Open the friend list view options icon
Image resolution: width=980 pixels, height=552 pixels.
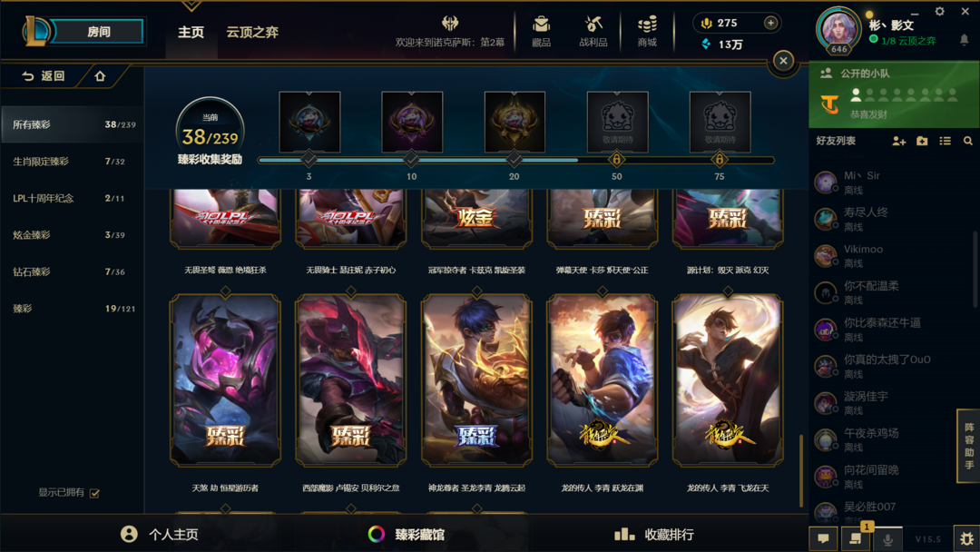945,142
